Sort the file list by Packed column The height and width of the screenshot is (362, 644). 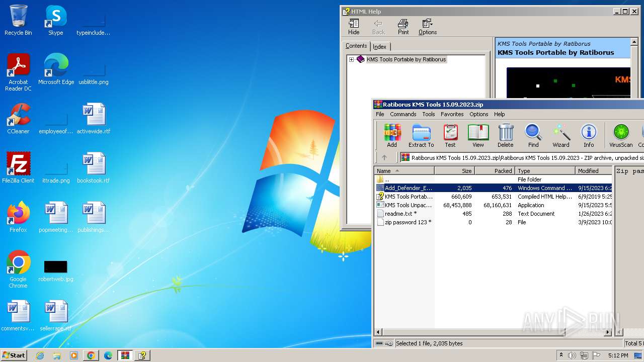[495, 171]
